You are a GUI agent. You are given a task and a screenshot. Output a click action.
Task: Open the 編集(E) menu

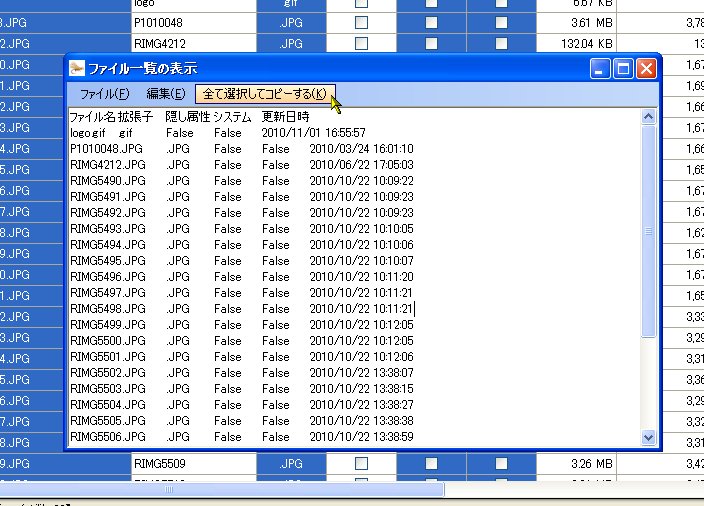pyautogui.click(x=166, y=94)
